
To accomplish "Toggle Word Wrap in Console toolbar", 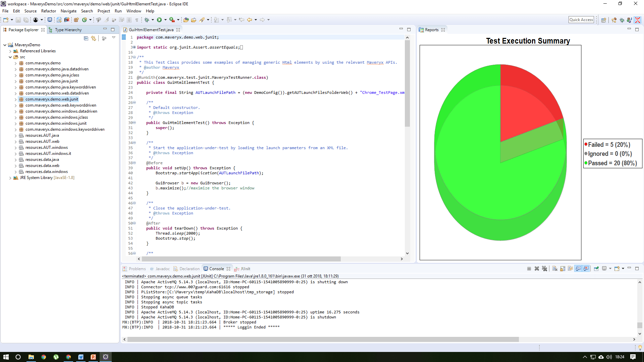I will (x=571, y=268).
